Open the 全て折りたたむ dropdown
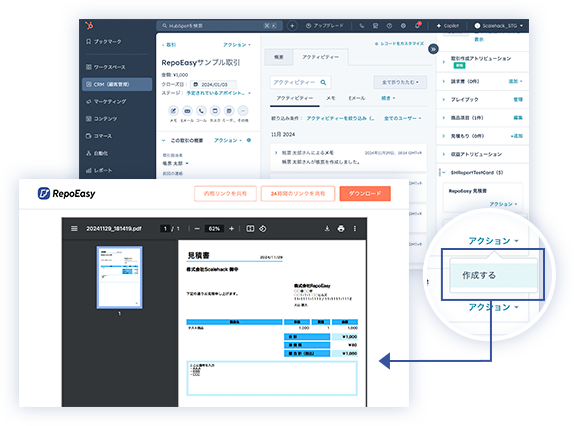The height and width of the screenshot is (426, 574). [x=400, y=82]
